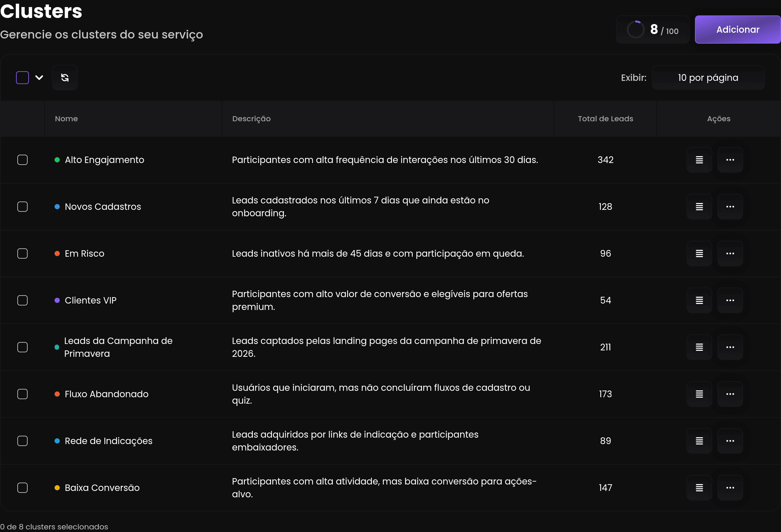Open more options for Baixa Conversão
Viewport: 781px width, 532px height.
coord(730,488)
